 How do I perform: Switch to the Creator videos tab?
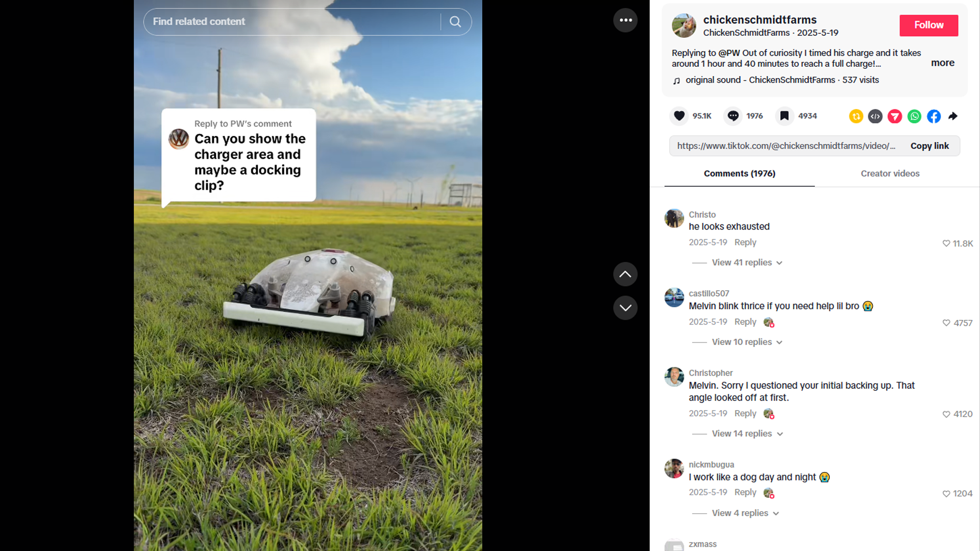890,173
